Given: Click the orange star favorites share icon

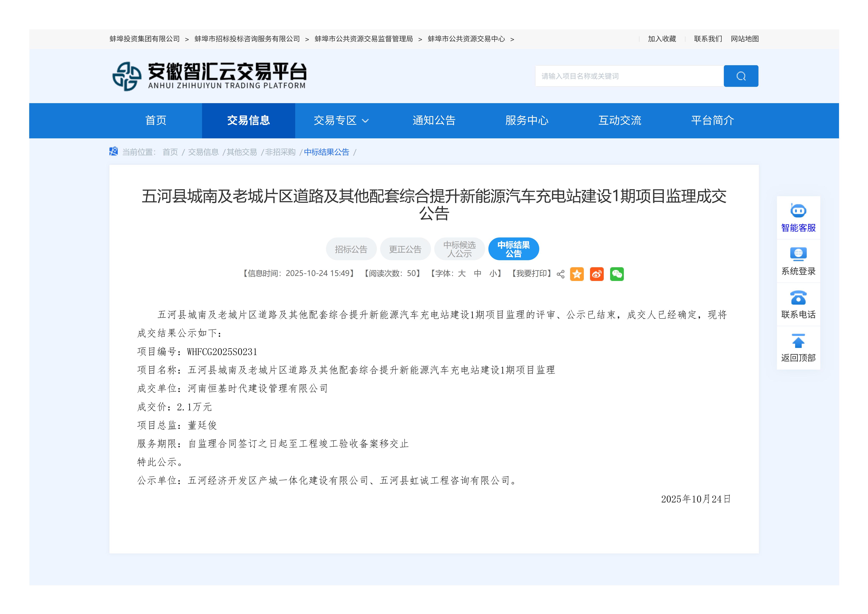Looking at the screenshot, I should coord(576,274).
